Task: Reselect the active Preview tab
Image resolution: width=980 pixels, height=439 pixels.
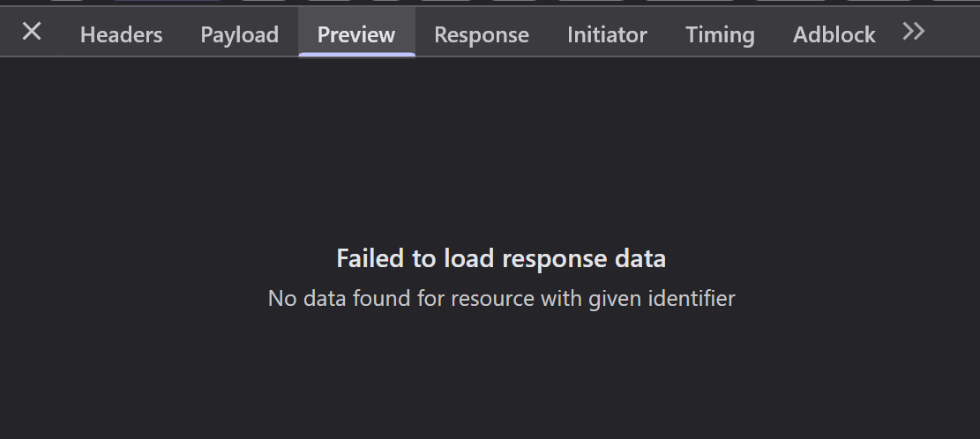Action: point(356,34)
